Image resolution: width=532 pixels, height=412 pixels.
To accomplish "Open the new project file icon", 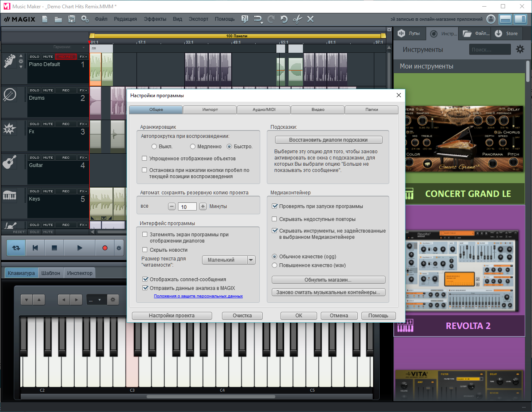I will 45,19.
